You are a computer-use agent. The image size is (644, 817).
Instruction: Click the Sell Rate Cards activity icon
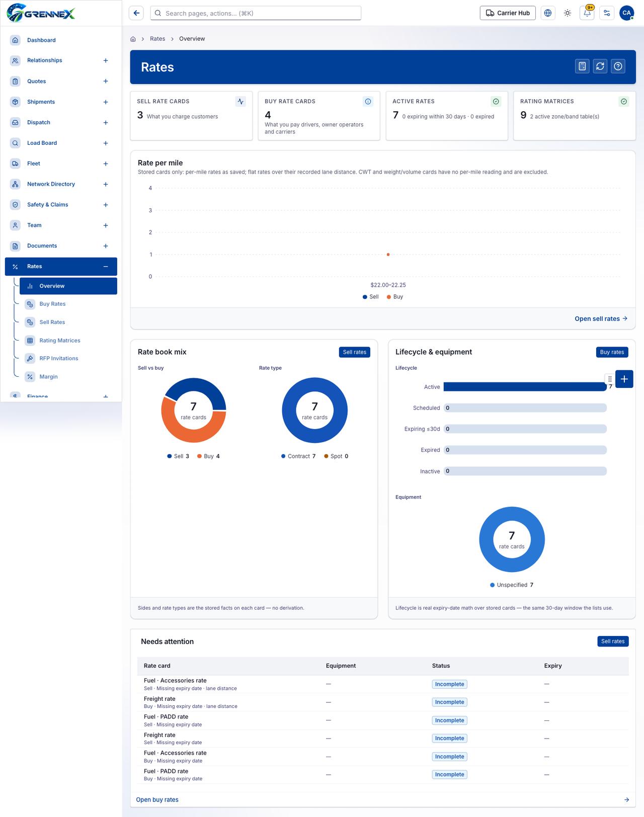240,102
